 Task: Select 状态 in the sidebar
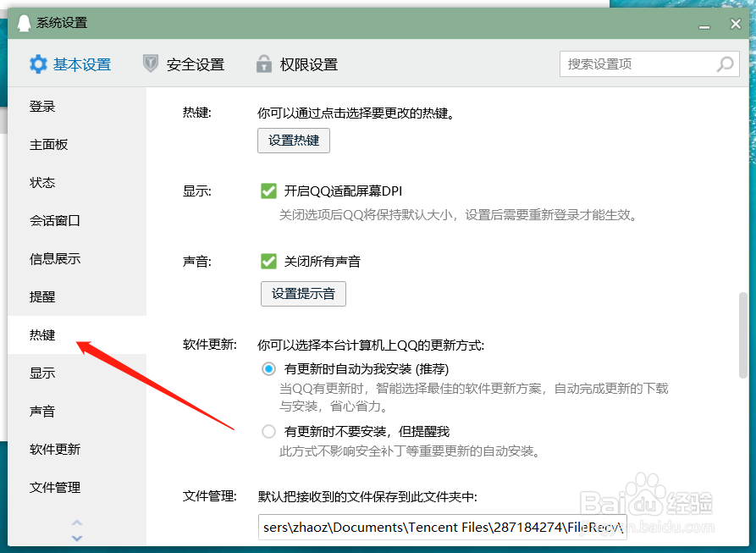(x=77, y=183)
